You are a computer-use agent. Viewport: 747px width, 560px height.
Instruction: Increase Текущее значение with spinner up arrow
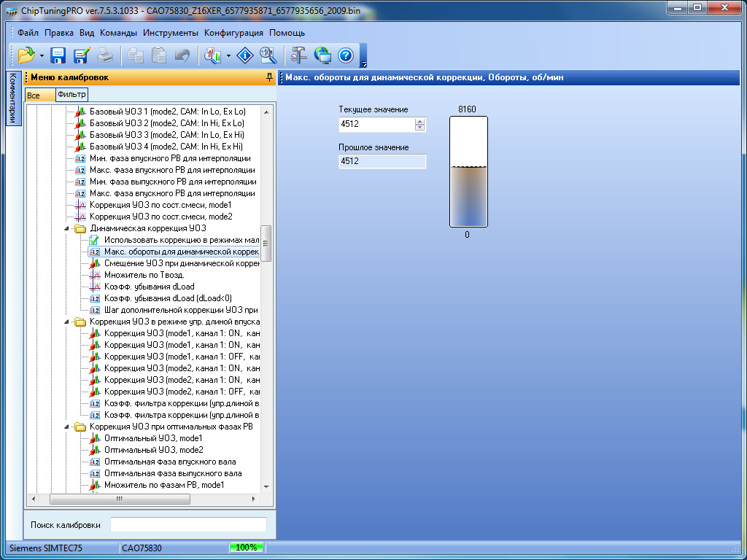click(x=419, y=121)
